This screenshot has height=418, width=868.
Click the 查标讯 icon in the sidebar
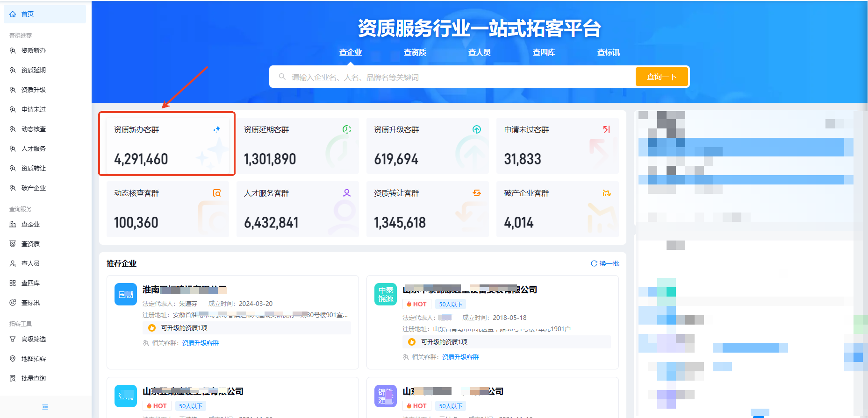coord(13,303)
